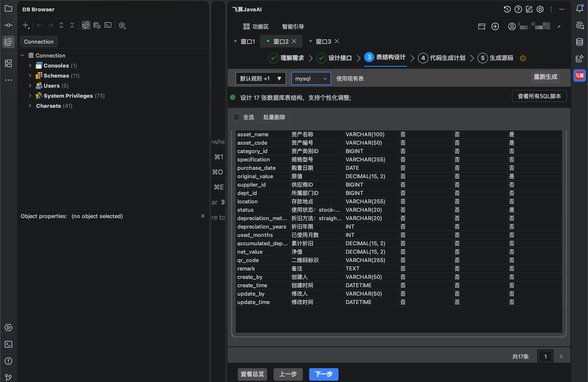This screenshot has width=588, height=382.
Task: Open the DB Browser sidebar icon
Action: [8, 42]
